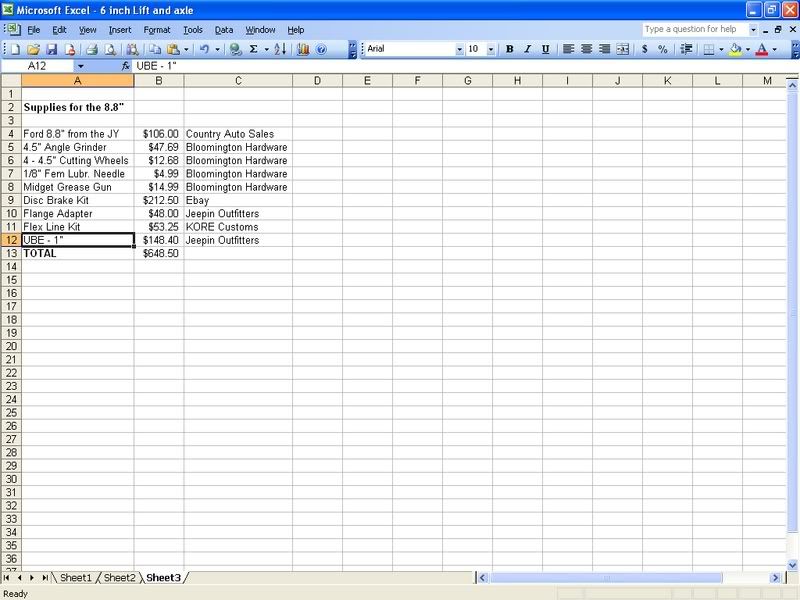Copy the selected cell

tap(155, 49)
